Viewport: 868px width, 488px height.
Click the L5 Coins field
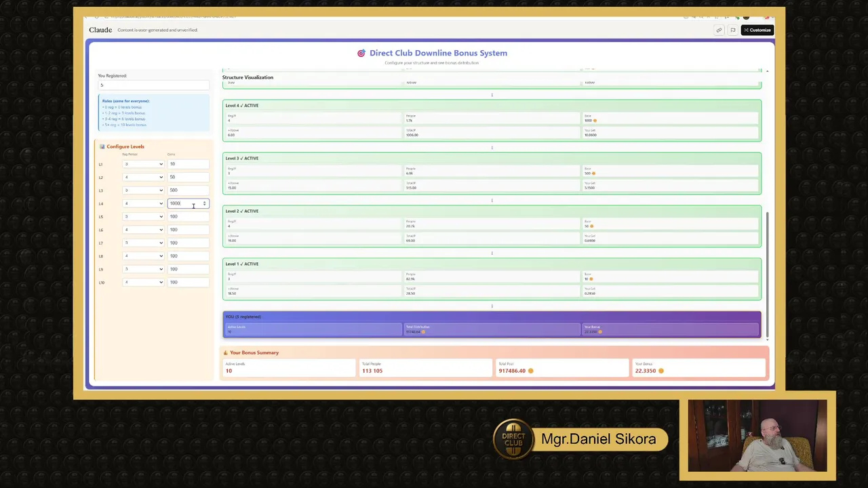pos(188,217)
